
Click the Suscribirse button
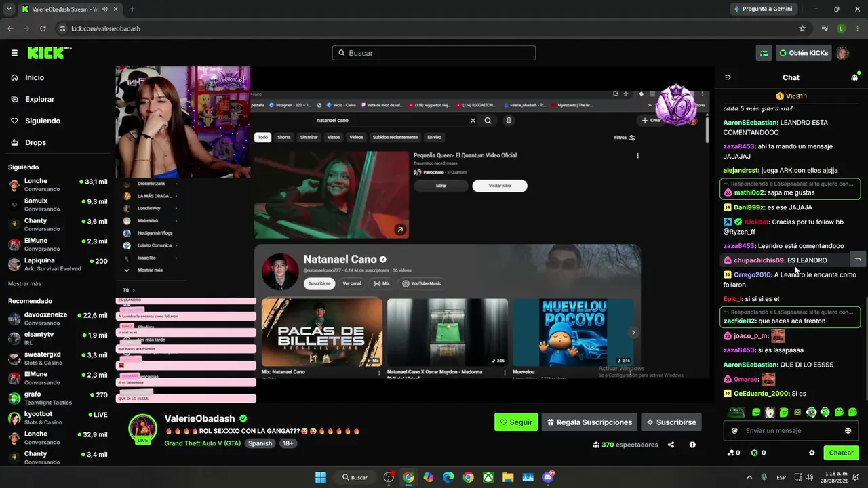671,422
